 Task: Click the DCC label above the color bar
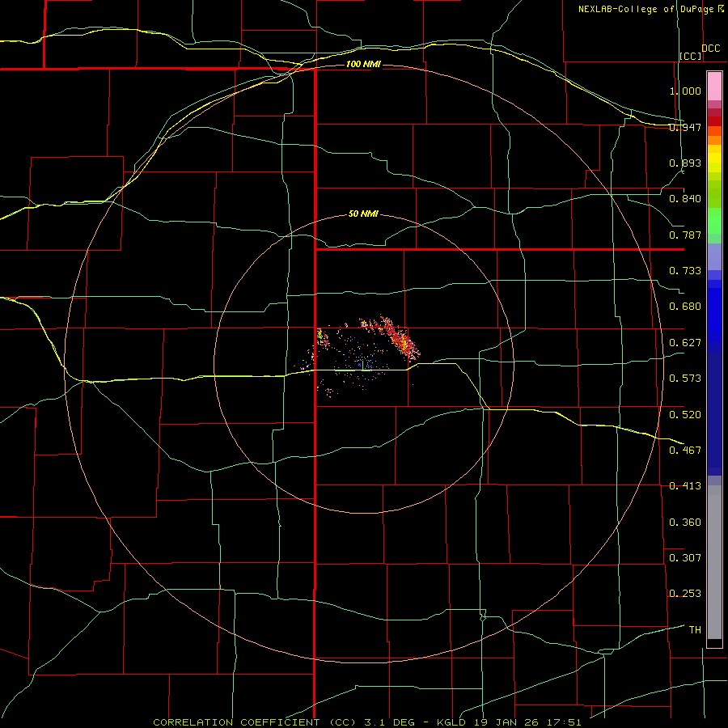(711, 49)
